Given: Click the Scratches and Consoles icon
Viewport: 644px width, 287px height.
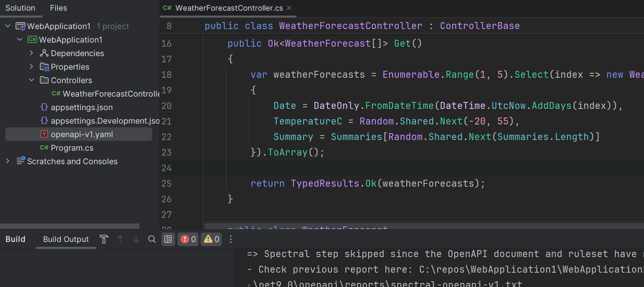Looking at the screenshot, I should [20, 160].
